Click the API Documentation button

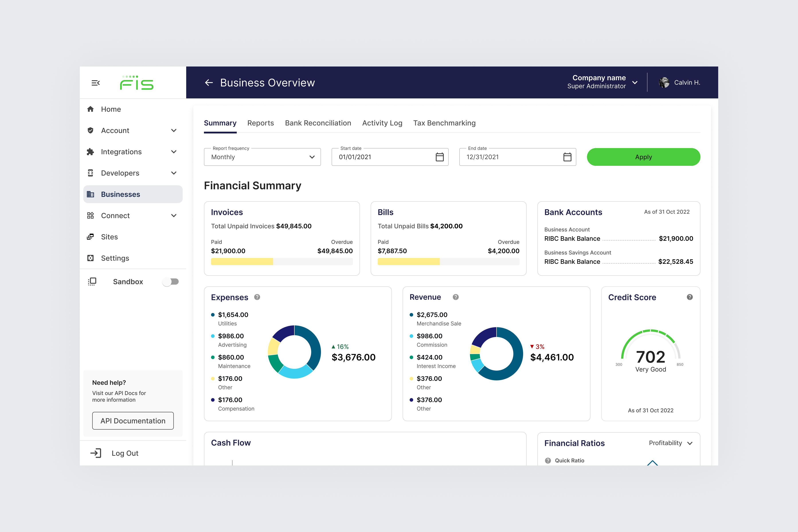133,421
